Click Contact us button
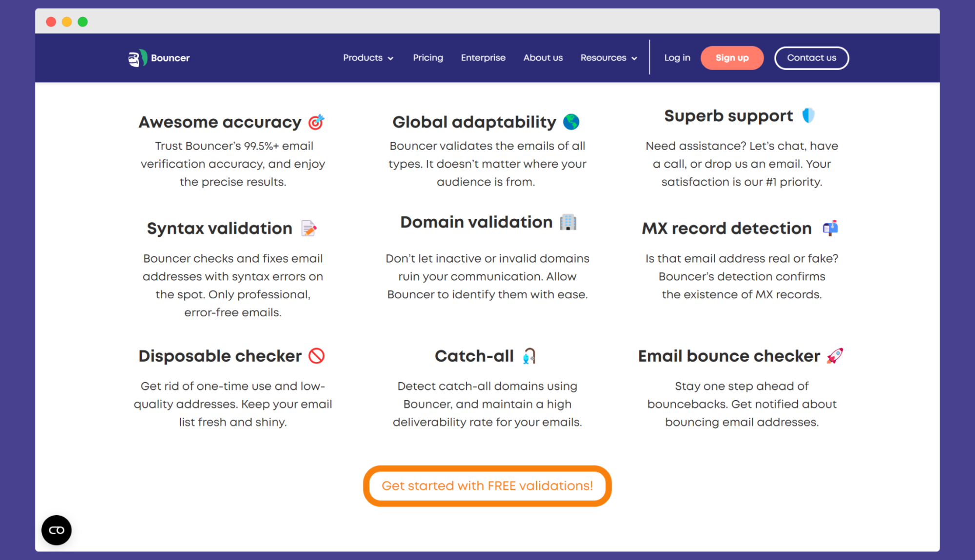Image resolution: width=975 pixels, height=560 pixels. (812, 58)
